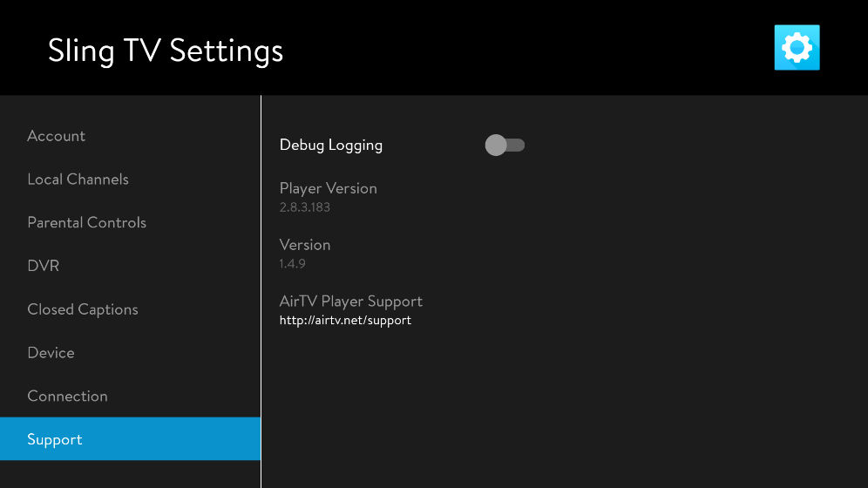Open the Connection settings section
This screenshot has height=488, width=868.
pos(67,396)
